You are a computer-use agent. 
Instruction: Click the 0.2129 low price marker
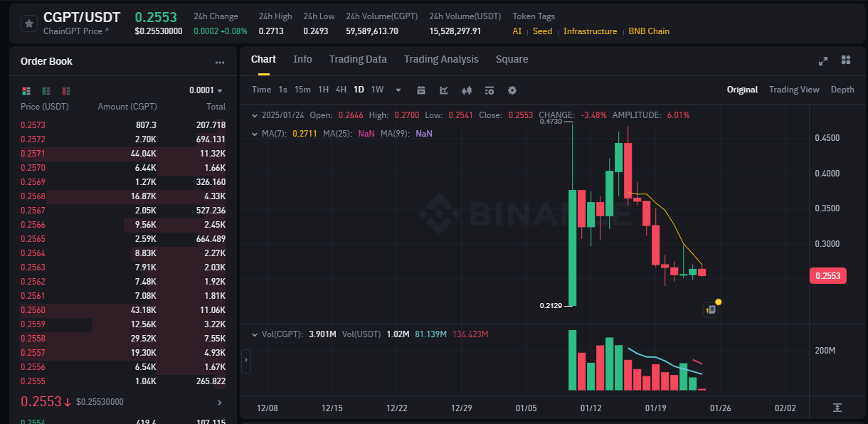pyautogui.click(x=551, y=306)
